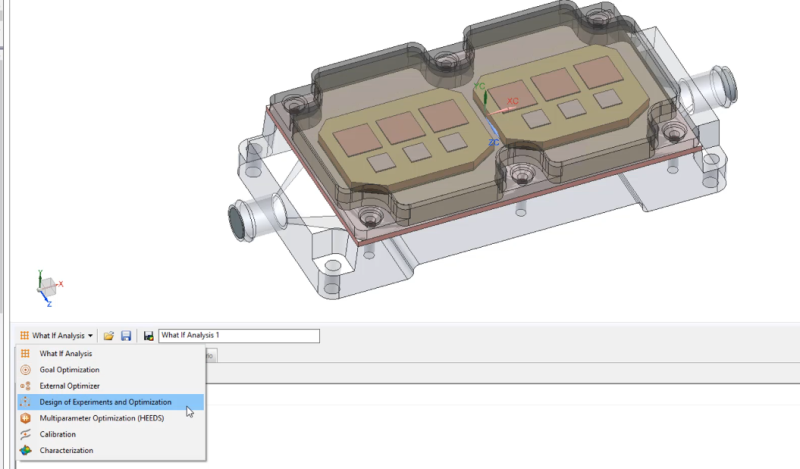Screen dimensions: 800x469
Task: Choose Design of Experiments and Optimization
Action: point(105,402)
